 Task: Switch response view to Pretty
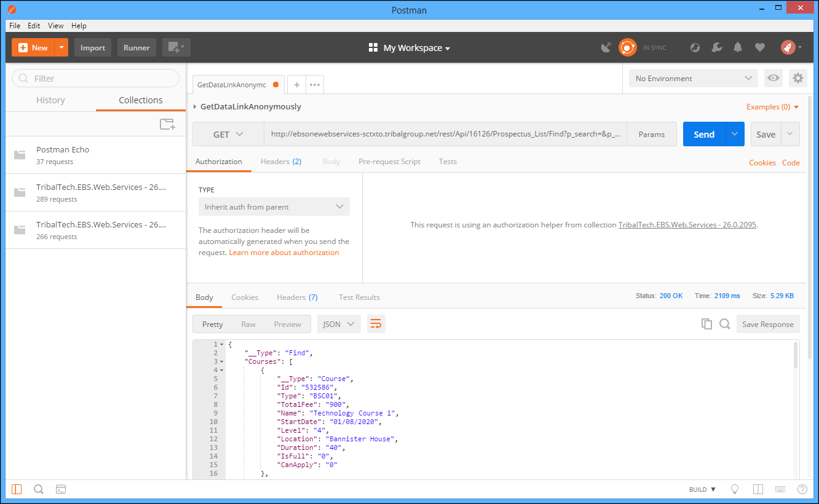[213, 324]
